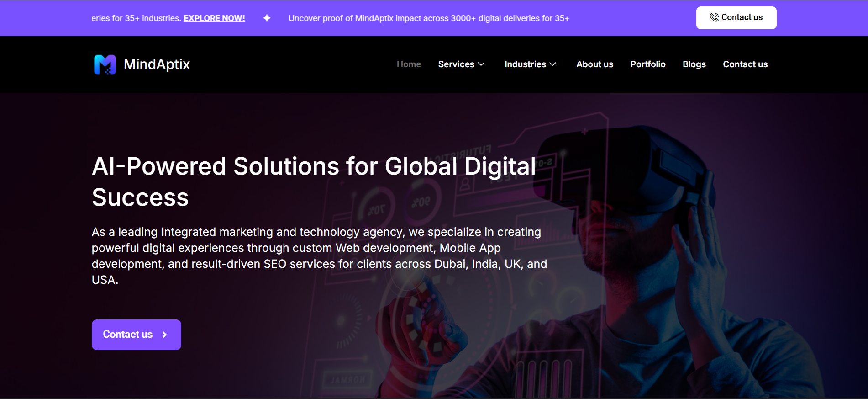This screenshot has width=868, height=399.
Task: Follow the EXPLORE NOW! link
Action: pyautogui.click(x=214, y=18)
